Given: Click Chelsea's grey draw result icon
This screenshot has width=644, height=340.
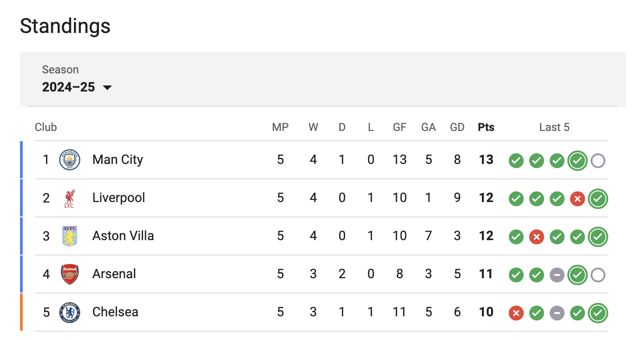Looking at the screenshot, I should [x=557, y=313].
